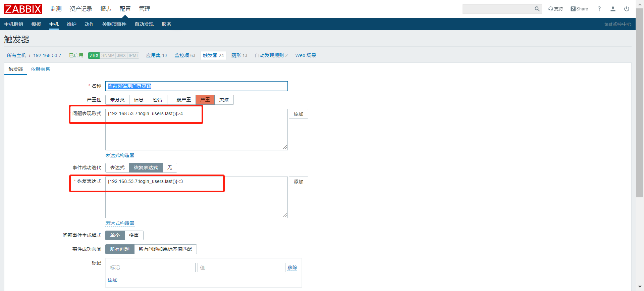Click the help question mark icon
644x291 pixels.
(599, 9)
